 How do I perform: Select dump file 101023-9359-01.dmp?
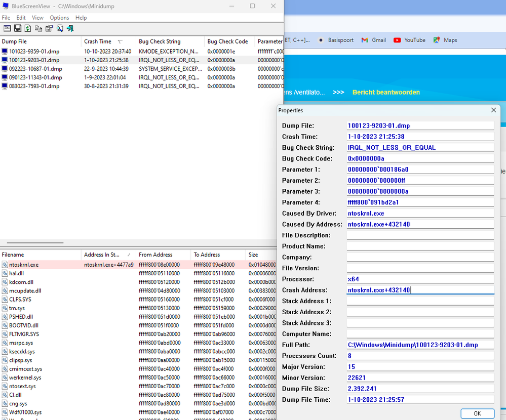34,51
